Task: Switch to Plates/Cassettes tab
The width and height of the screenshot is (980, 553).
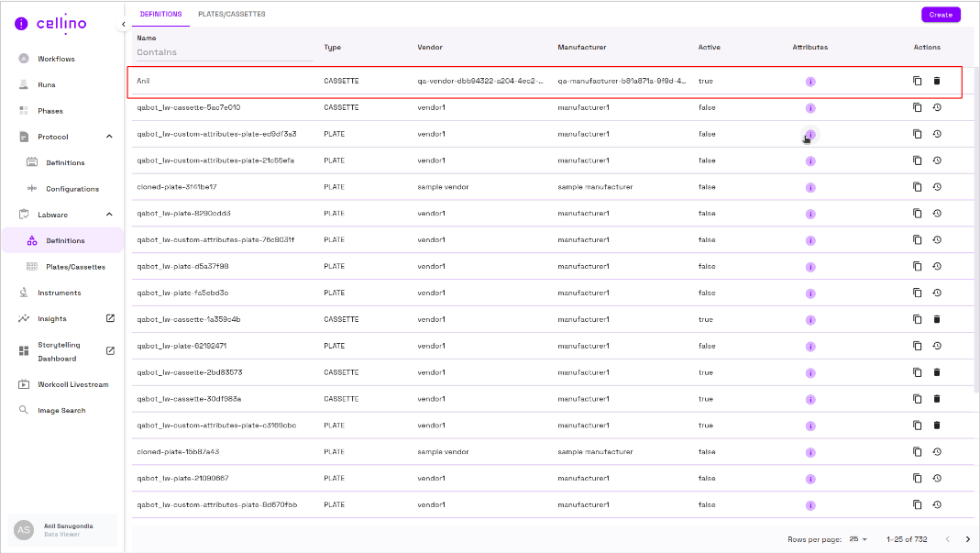Action: click(231, 15)
